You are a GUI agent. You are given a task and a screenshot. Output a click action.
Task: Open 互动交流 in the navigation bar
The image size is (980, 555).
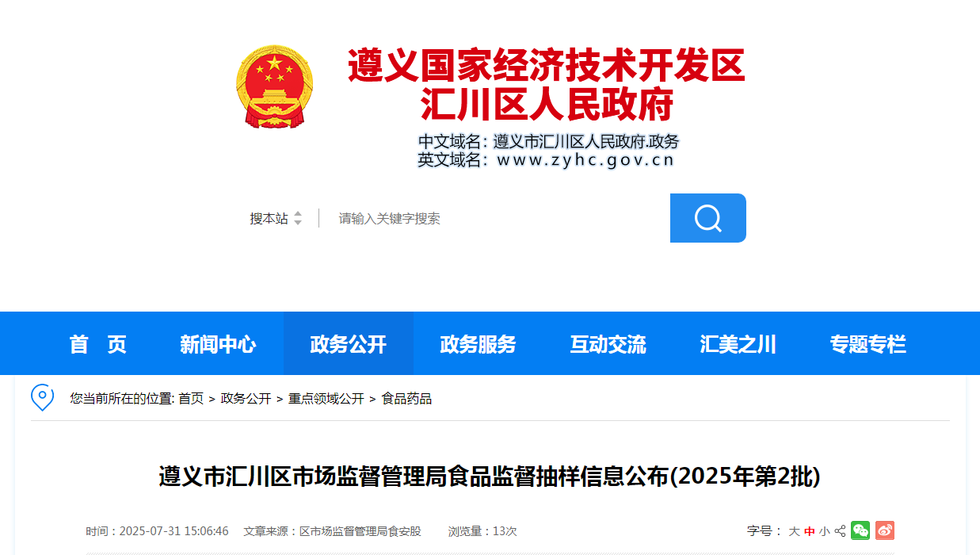pos(608,344)
